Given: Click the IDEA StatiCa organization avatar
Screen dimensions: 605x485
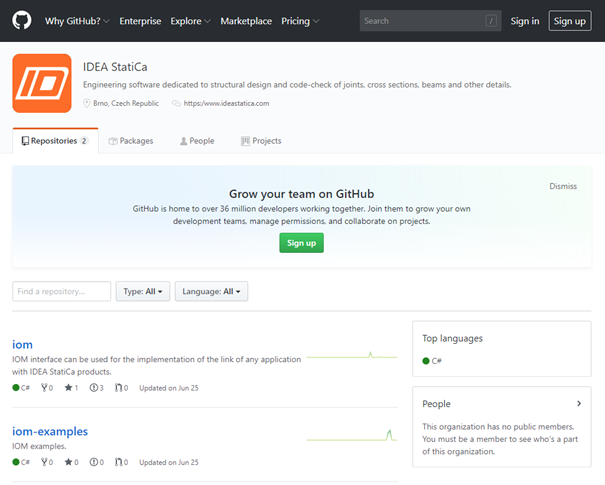Looking at the screenshot, I should click(x=42, y=83).
